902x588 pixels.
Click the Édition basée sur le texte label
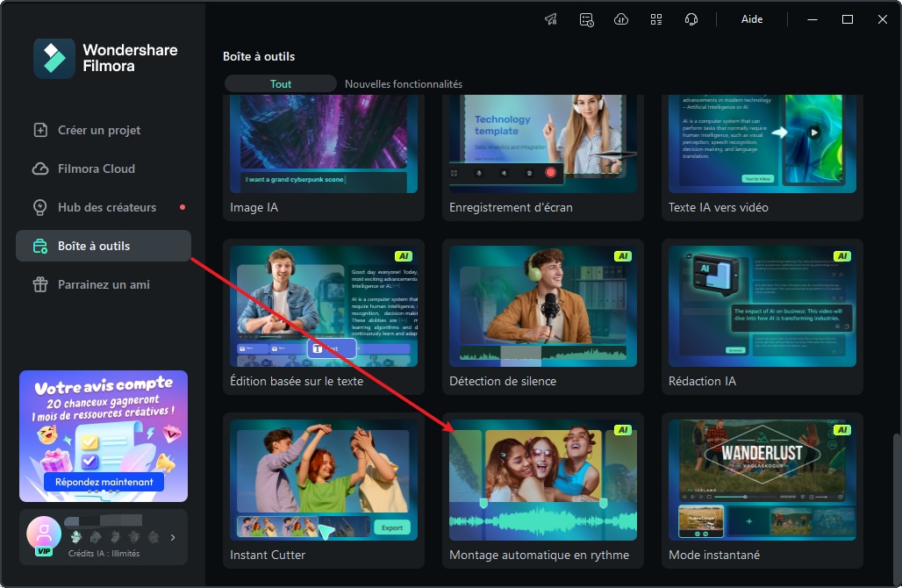[297, 382]
